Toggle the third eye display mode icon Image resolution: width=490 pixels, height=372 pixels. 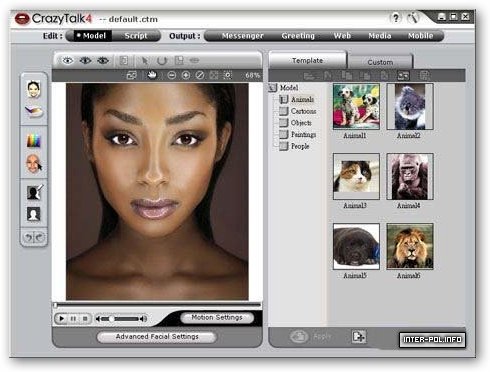pos(103,61)
